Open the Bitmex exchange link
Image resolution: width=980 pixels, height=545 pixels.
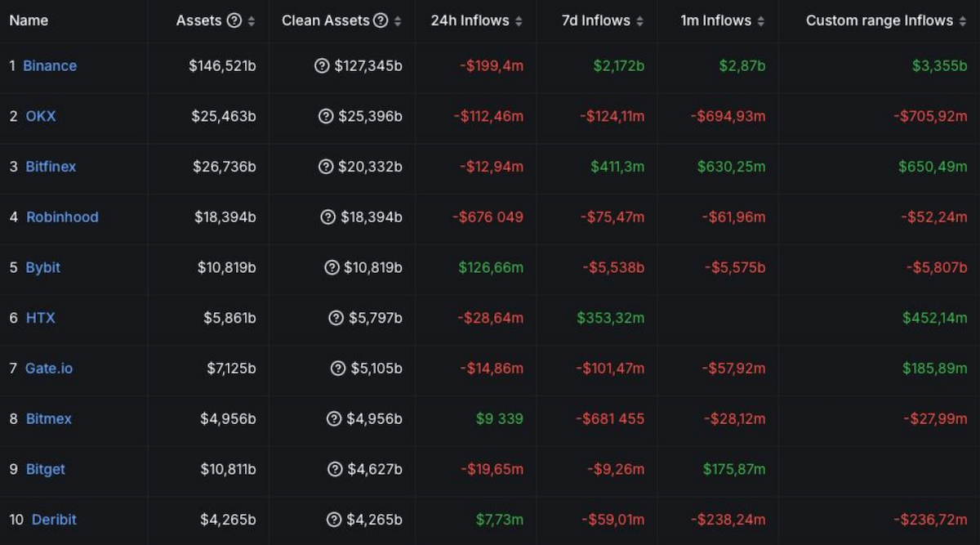coord(49,419)
